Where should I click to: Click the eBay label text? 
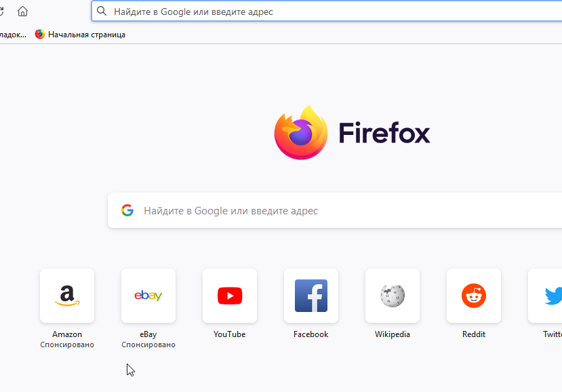pyautogui.click(x=148, y=334)
